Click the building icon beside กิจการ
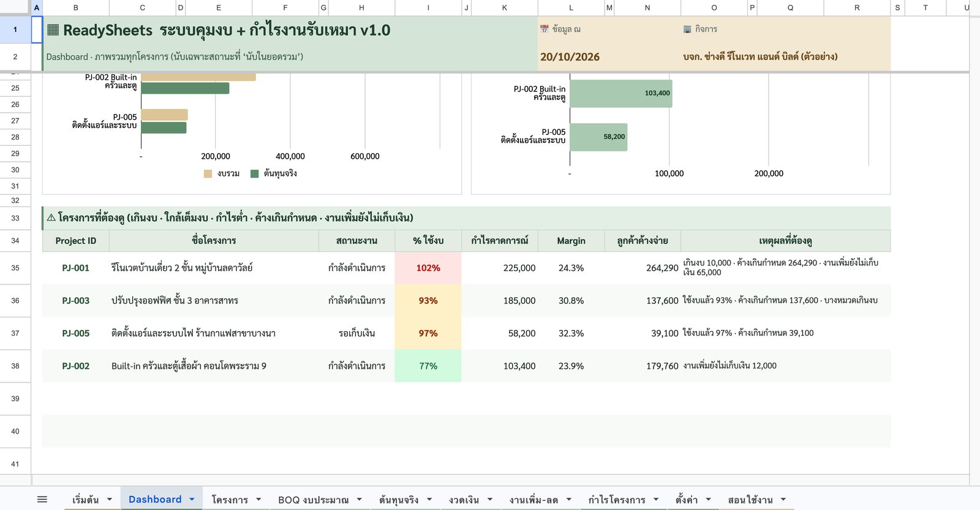This screenshot has width=980, height=510. [687, 29]
